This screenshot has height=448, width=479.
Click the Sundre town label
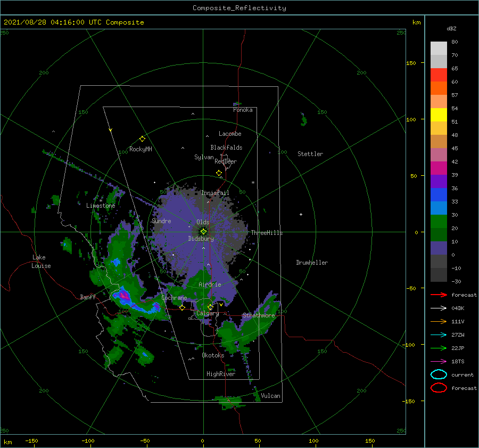[x=161, y=221]
